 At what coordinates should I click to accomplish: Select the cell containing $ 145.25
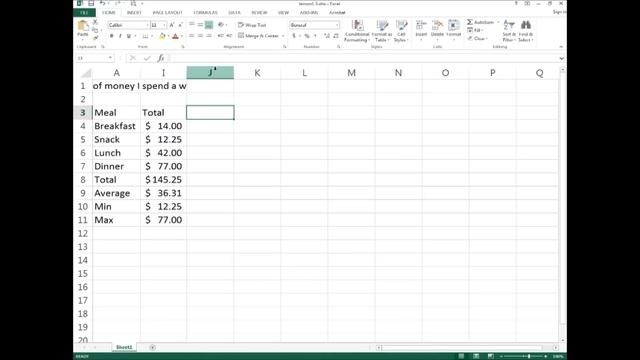[164, 180]
